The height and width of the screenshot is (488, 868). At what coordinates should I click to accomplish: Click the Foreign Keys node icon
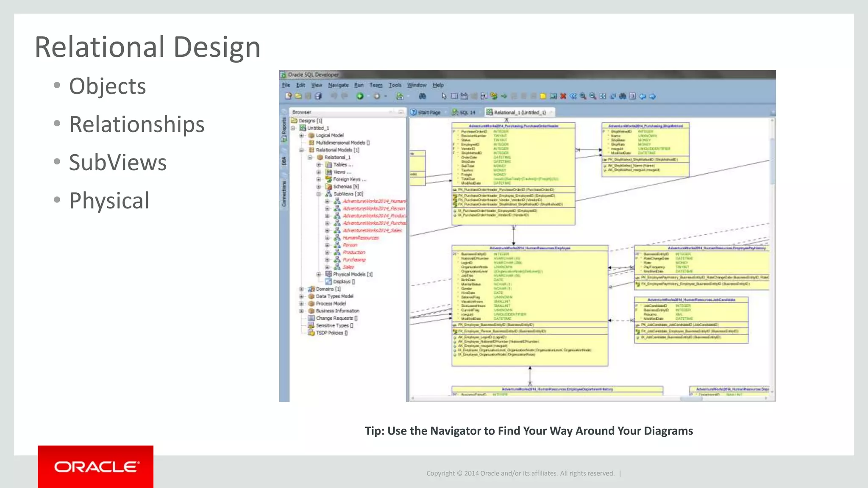328,179
